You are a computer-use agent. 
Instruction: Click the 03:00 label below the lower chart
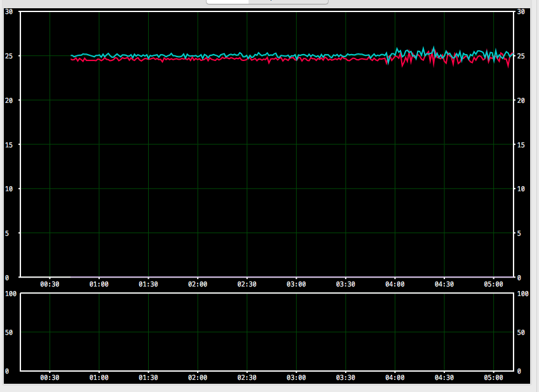(x=296, y=377)
